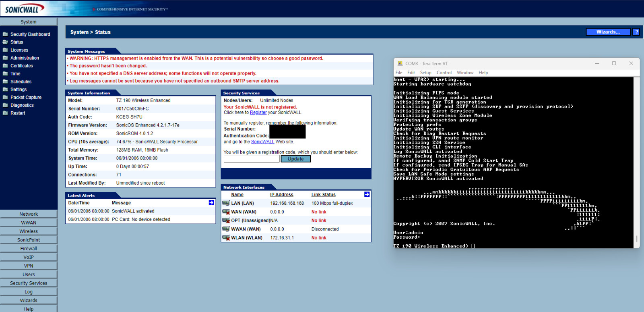Click the WLAN interface icon
This screenshot has height=312, width=644.
click(226, 238)
